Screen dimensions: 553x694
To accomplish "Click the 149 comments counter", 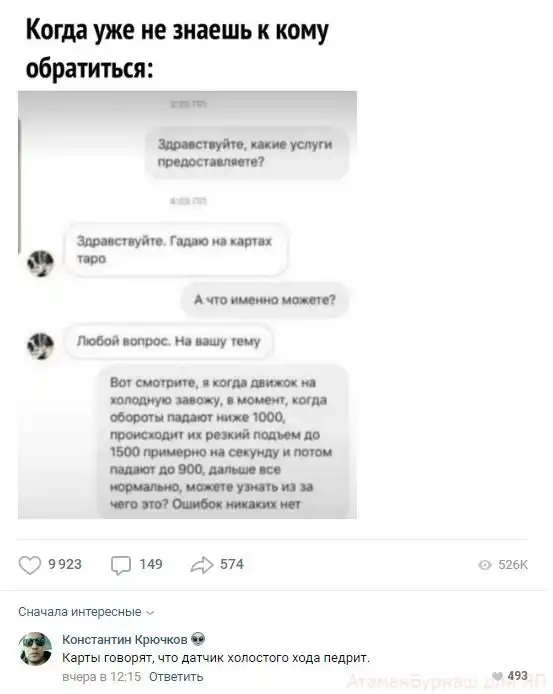I will coord(151,564).
